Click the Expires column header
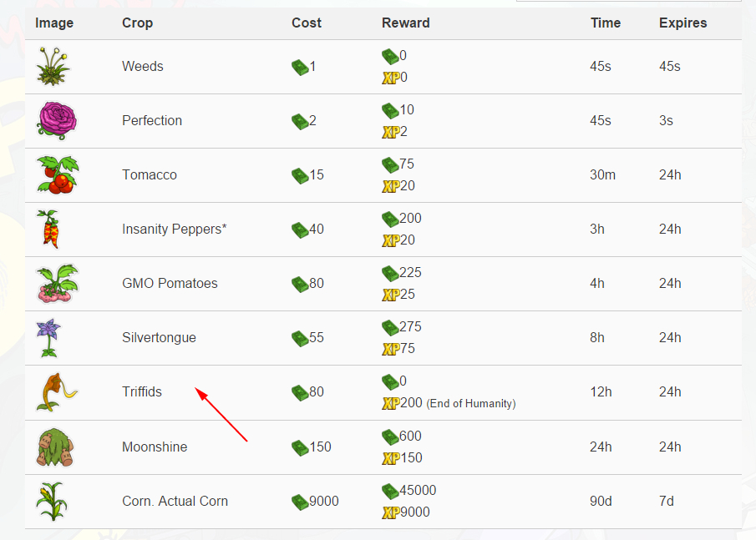This screenshot has width=756, height=540. coord(682,23)
